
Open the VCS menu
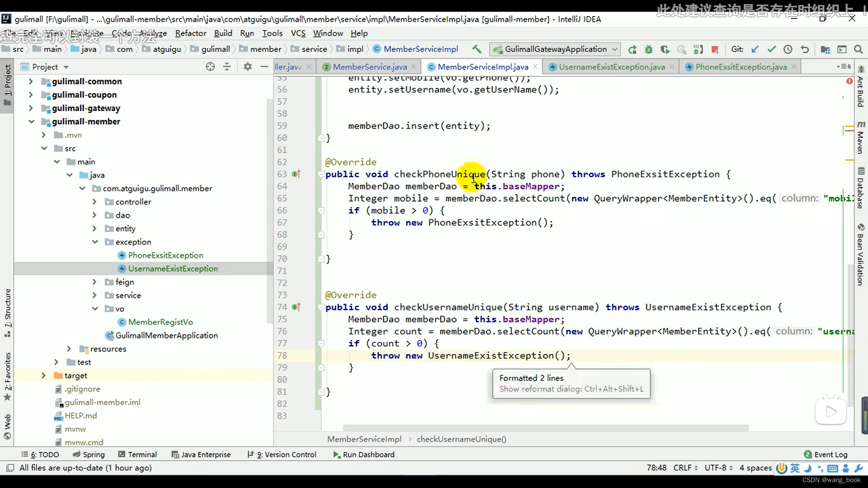298,33
